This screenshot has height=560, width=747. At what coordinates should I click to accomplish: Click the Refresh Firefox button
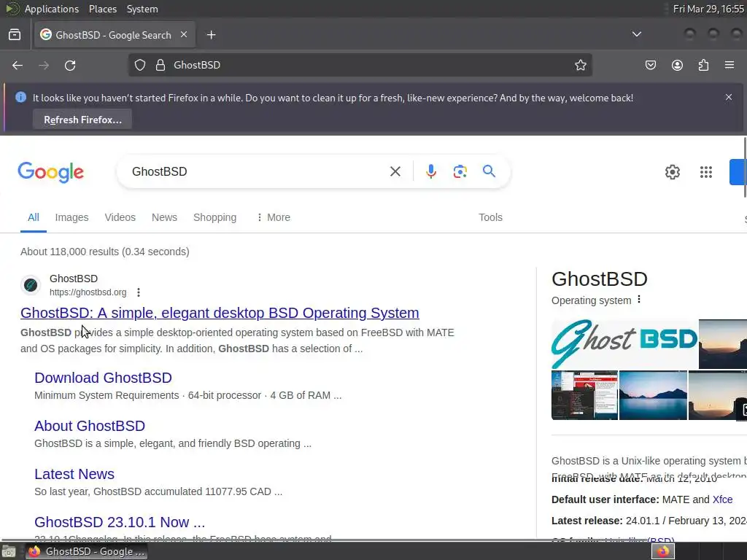click(x=82, y=120)
